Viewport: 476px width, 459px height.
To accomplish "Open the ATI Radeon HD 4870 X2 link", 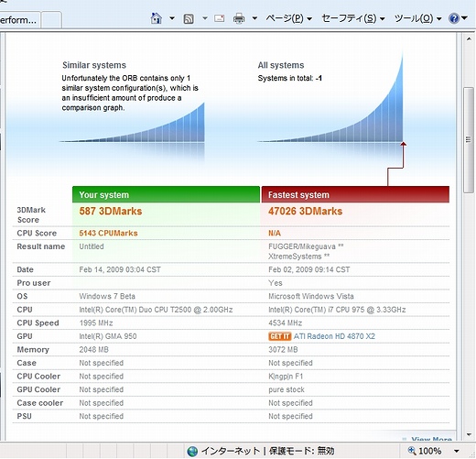I will point(334,336).
